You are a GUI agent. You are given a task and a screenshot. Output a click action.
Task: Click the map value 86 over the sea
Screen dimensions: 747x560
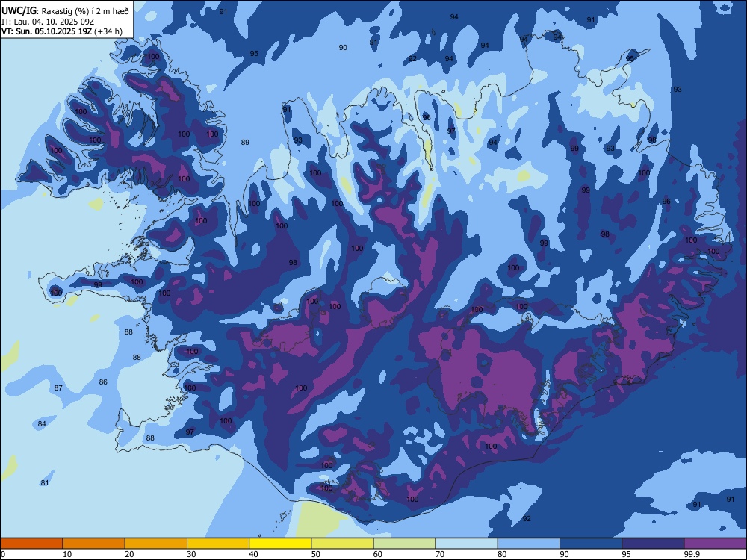[103, 382]
